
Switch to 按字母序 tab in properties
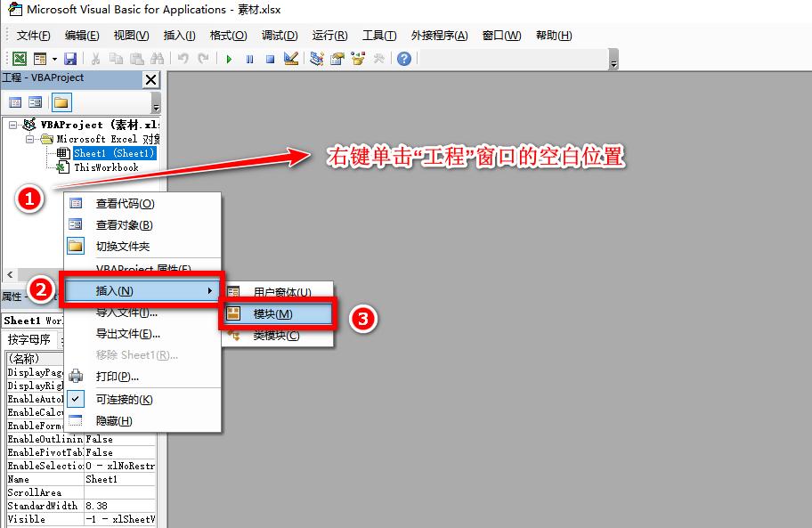(x=29, y=339)
